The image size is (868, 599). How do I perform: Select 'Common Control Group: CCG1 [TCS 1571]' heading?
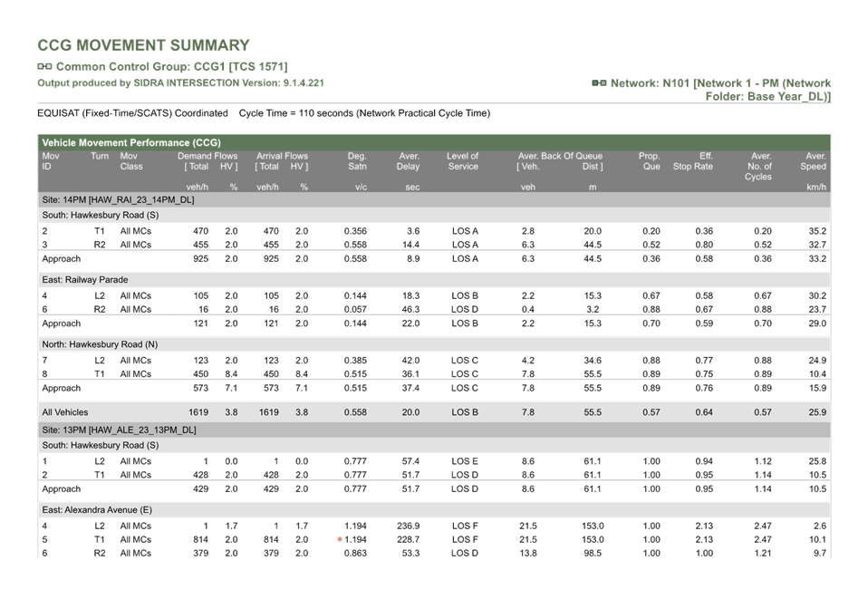tap(171, 66)
